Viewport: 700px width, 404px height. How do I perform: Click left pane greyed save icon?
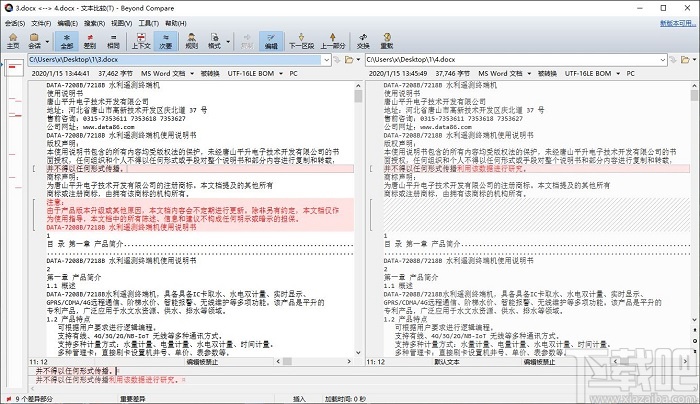(x=337, y=59)
